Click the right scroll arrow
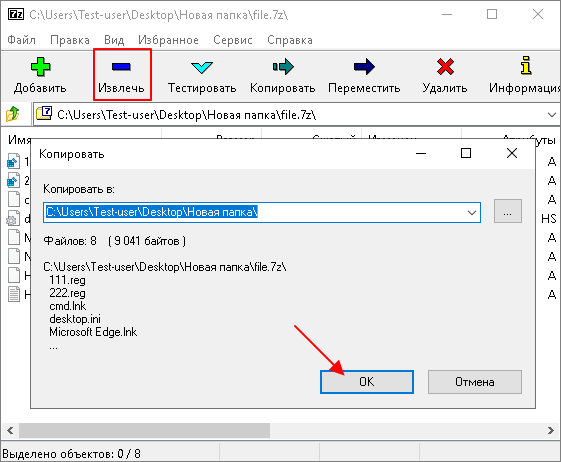561x462 pixels. [551, 430]
